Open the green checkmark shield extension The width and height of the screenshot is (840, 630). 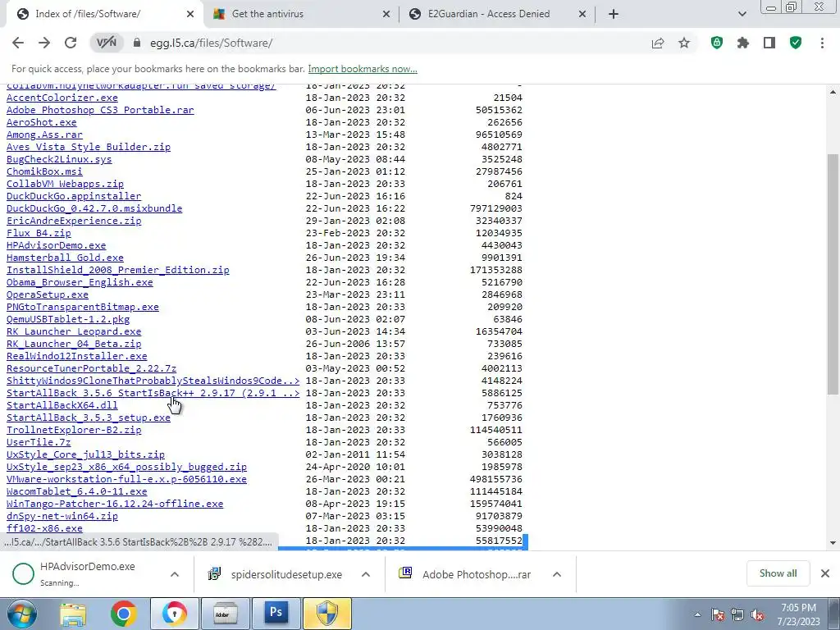tap(796, 43)
